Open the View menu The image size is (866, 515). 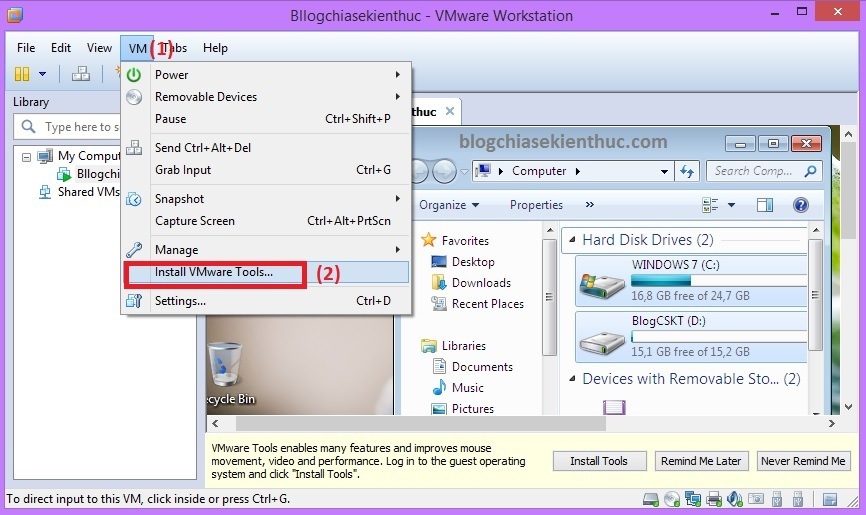click(99, 48)
